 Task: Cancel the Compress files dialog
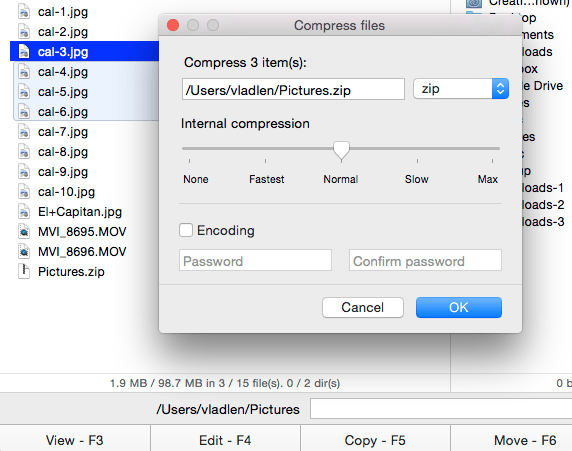tap(363, 307)
